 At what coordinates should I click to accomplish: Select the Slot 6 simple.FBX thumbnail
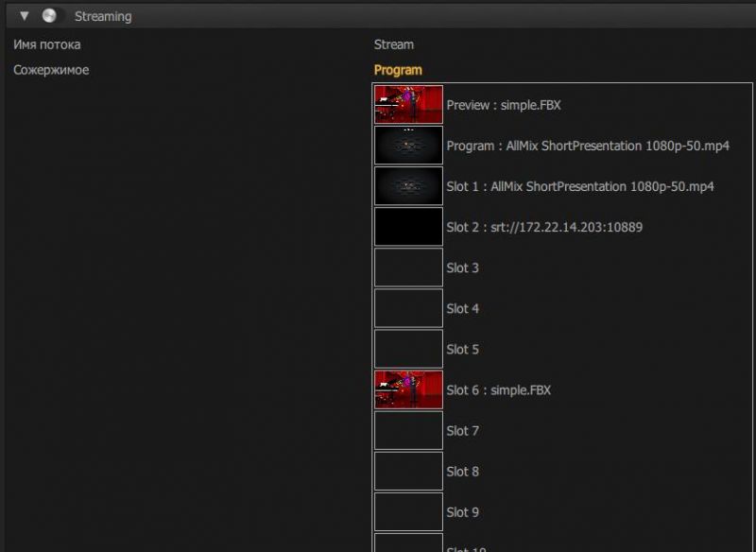pos(408,389)
